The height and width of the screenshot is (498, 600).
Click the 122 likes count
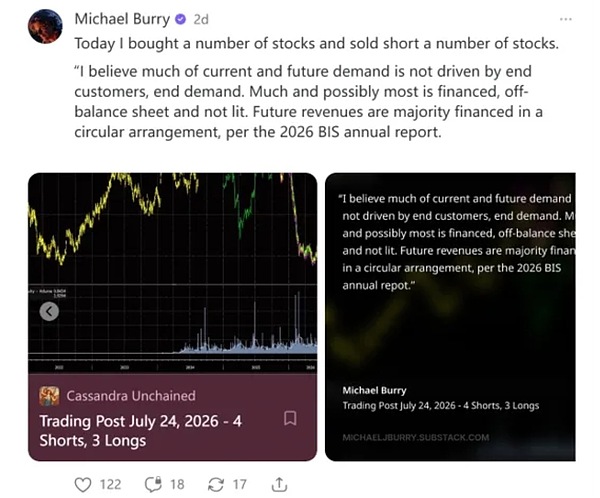tap(111, 485)
